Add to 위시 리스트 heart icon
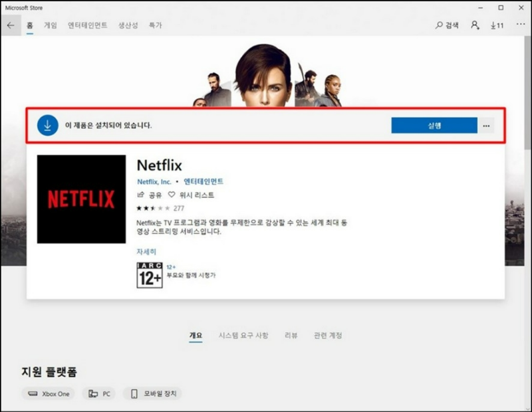This screenshot has height=412, width=532. (x=172, y=195)
